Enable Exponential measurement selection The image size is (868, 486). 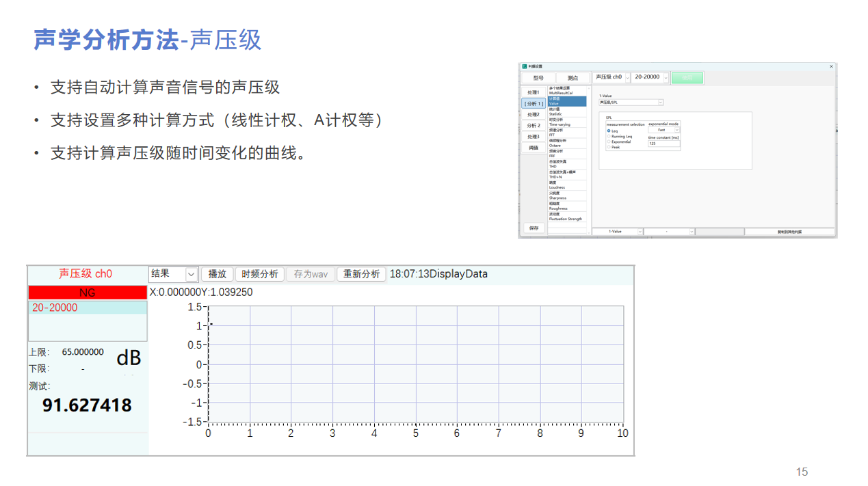coord(609,141)
